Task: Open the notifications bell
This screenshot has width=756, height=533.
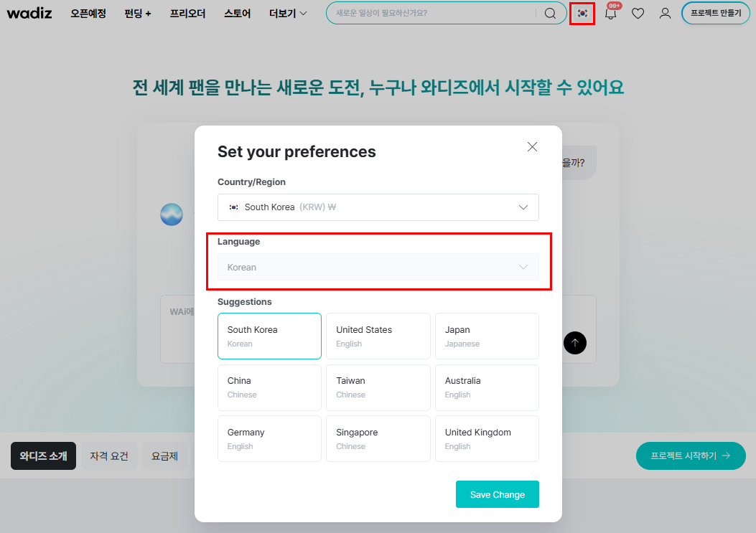Action: [x=611, y=13]
